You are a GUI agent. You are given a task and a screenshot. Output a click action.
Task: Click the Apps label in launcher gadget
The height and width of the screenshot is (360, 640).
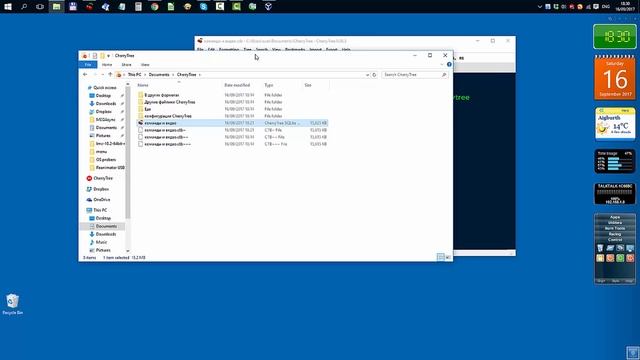[x=615, y=217]
